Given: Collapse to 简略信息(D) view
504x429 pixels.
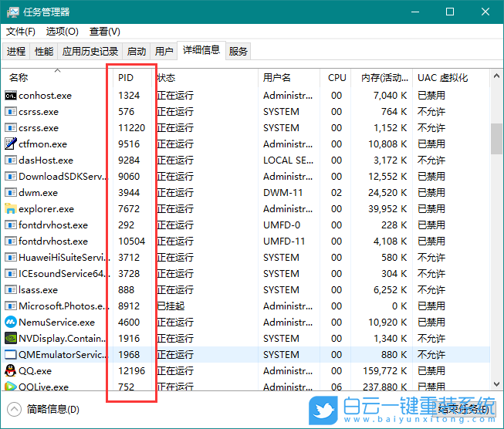Looking at the screenshot, I should coord(43,409).
